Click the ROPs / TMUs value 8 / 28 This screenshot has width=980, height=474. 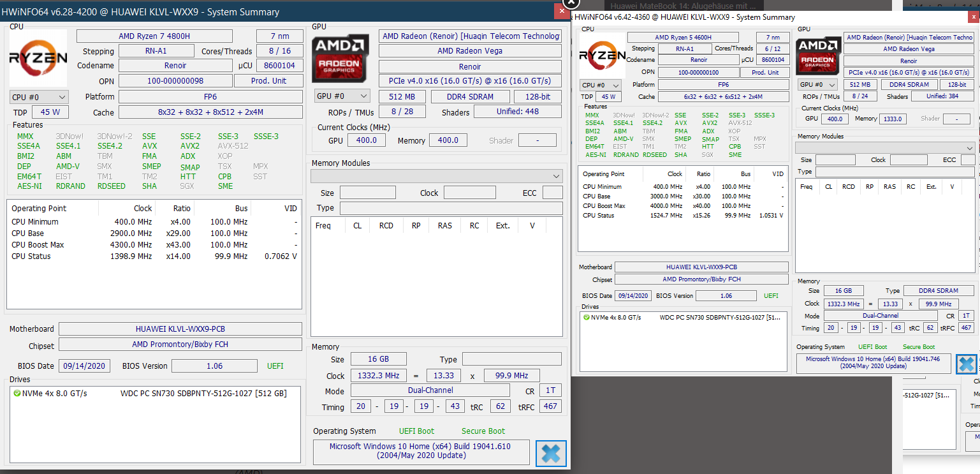402,112
